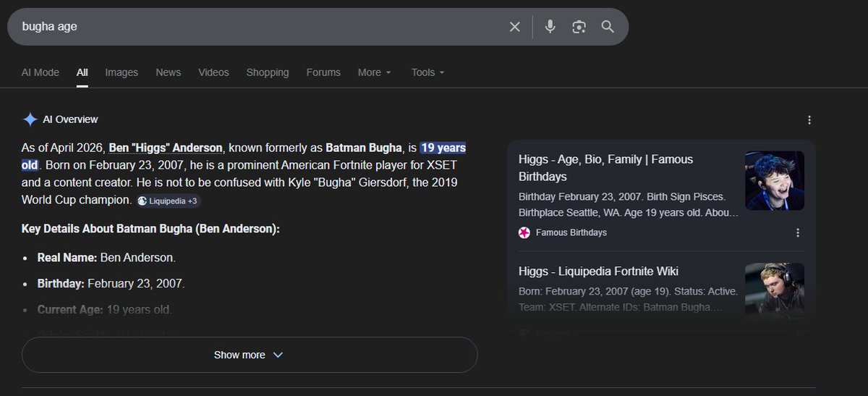Click the 'AI Overview' label

coord(70,119)
